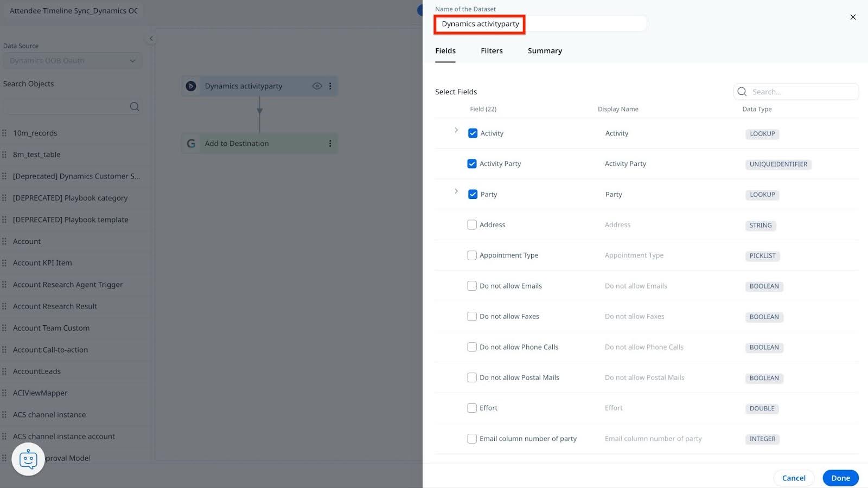Select Account Research Agent Trigger object
Image resolution: width=868 pixels, height=488 pixels.
click(68, 285)
